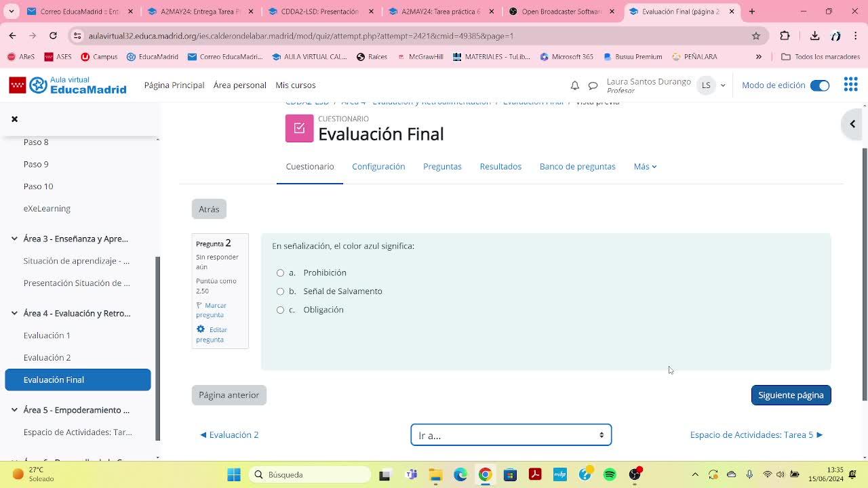868x488 pixels.
Task: Open the EducaMadrid apps grid icon
Action: click(850, 85)
